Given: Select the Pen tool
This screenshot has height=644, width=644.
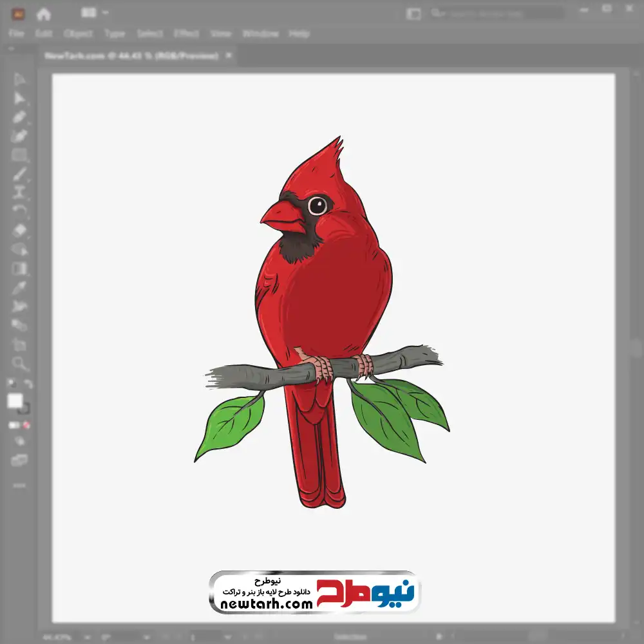Looking at the screenshot, I should [19, 117].
